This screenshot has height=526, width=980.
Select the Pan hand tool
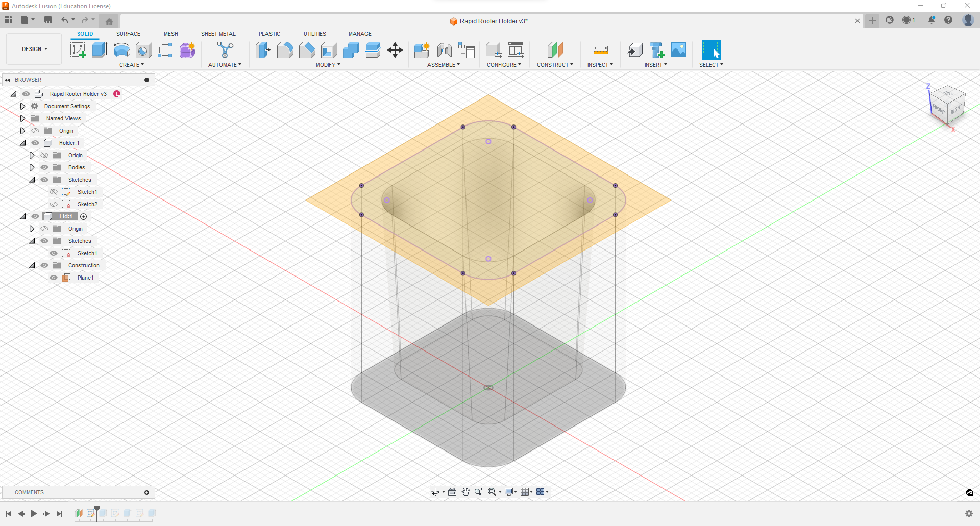click(465, 492)
